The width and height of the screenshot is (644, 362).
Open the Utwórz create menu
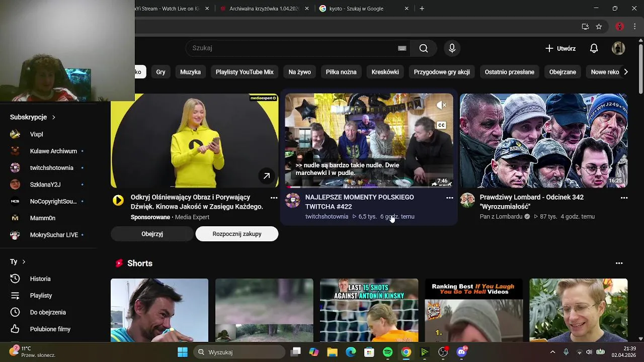click(560, 48)
